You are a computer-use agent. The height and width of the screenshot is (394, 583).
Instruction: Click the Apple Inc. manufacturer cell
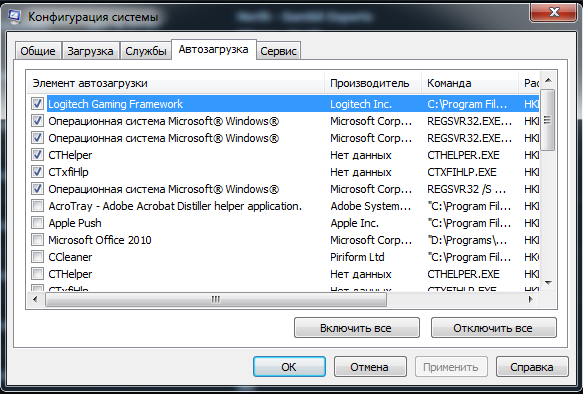pyautogui.click(x=354, y=223)
